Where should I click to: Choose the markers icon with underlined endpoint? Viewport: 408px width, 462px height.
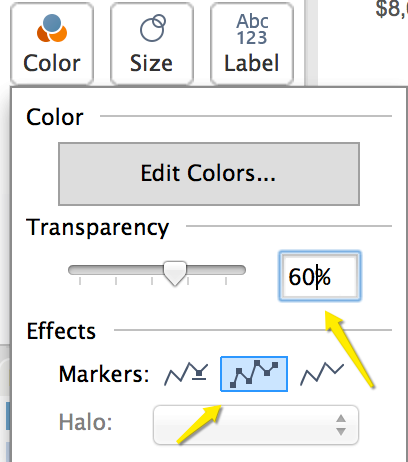click(186, 374)
